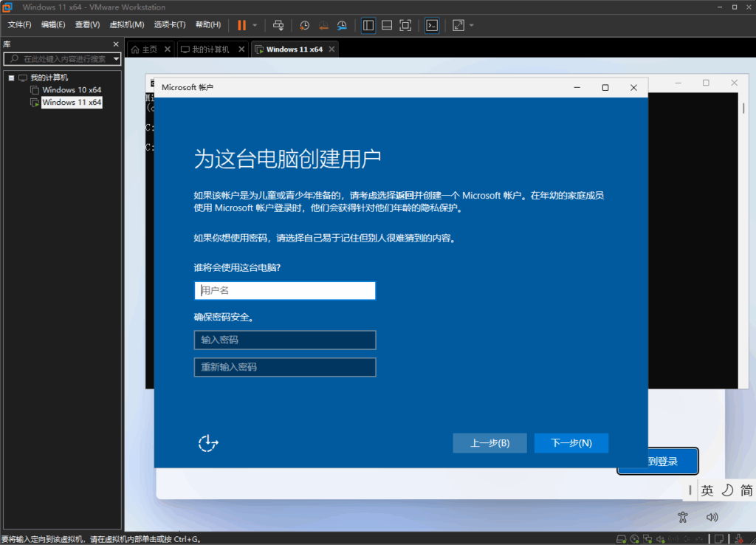Toggle the console view icon
The width and height of the screenshot is (756, 545).
(431, 25)
